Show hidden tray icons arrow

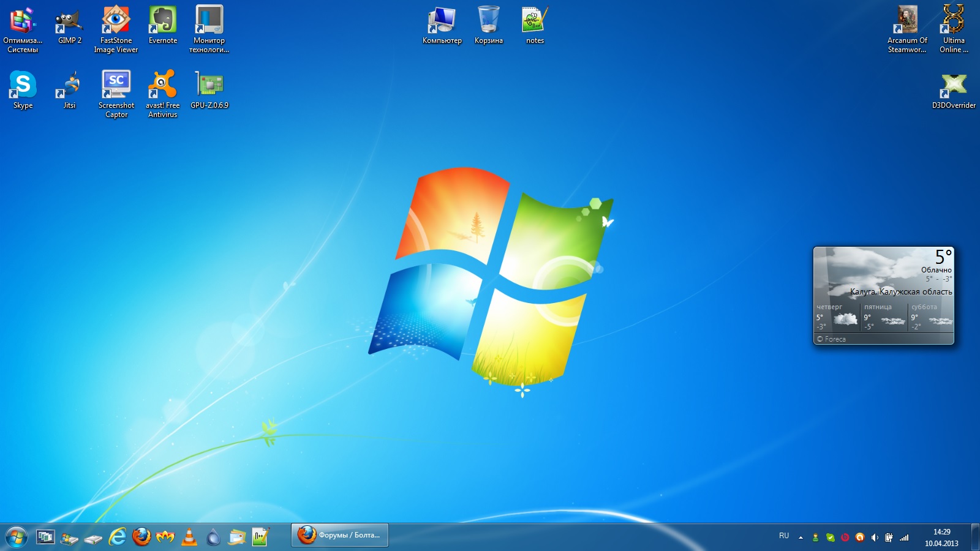[x=801, y=538]
